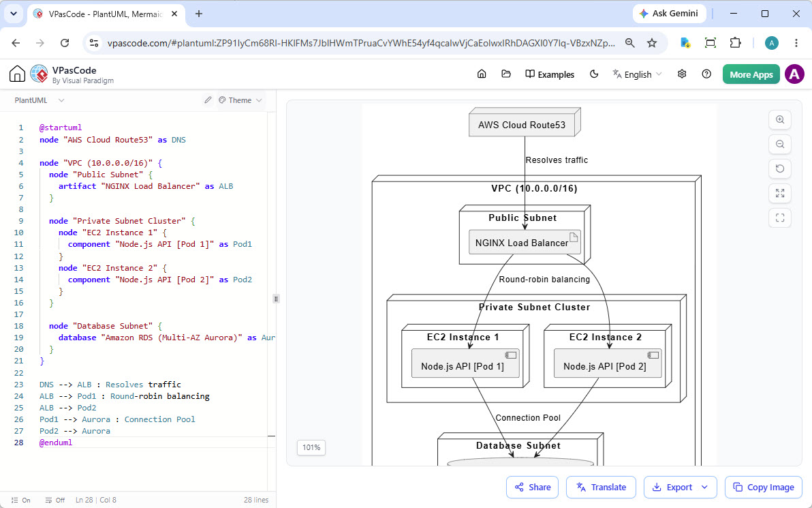Click line number 18 in the gutter
The width and height of the screenshot is (812, 508).
point(18,326)
